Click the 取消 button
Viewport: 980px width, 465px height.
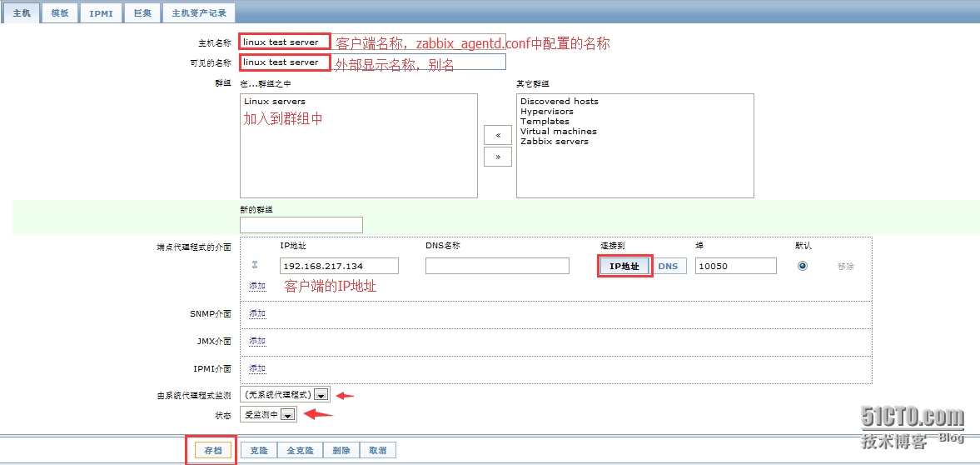377,451
